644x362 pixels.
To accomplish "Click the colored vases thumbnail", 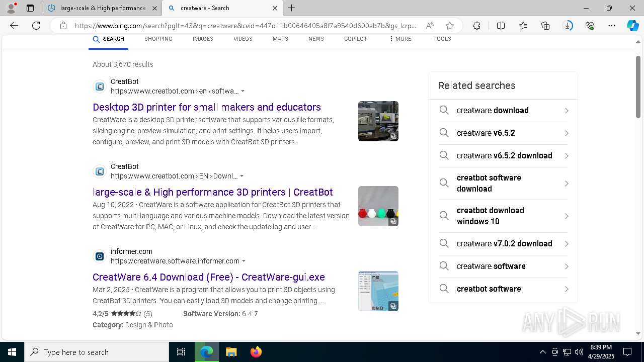I will [x=378, y=206].
